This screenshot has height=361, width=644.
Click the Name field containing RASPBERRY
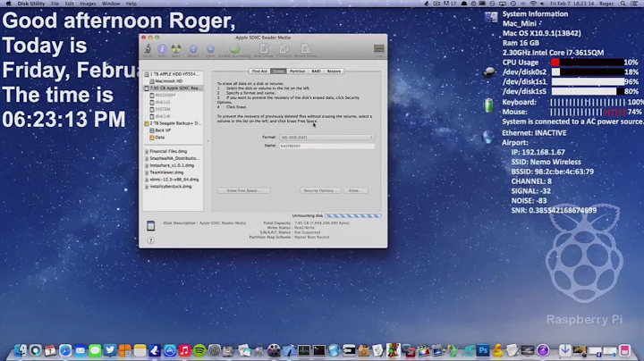(326, 146)
